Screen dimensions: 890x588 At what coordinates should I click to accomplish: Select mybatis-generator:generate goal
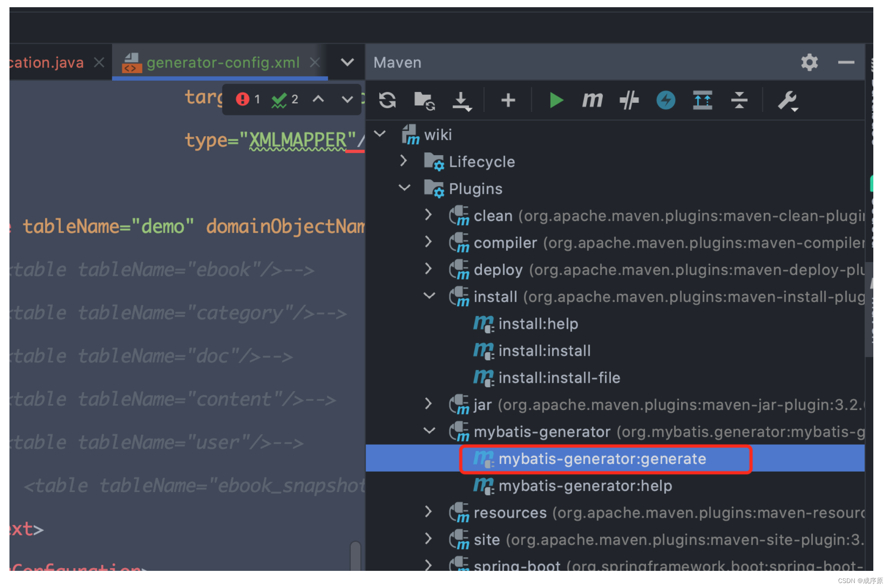click(x=602, y=459)
